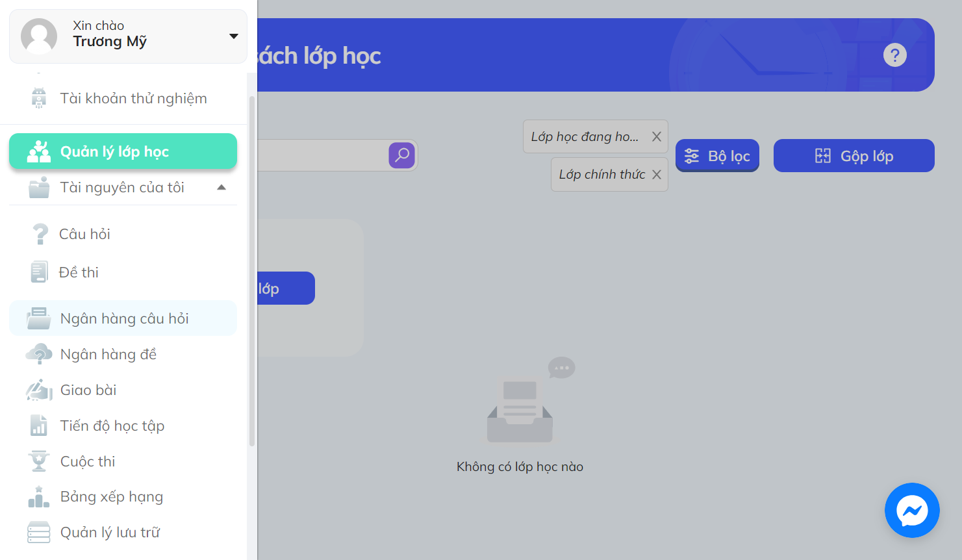
Task: Select Quản lý lớp học menu item
Action: pyautogui.click(x=123, y=151)
